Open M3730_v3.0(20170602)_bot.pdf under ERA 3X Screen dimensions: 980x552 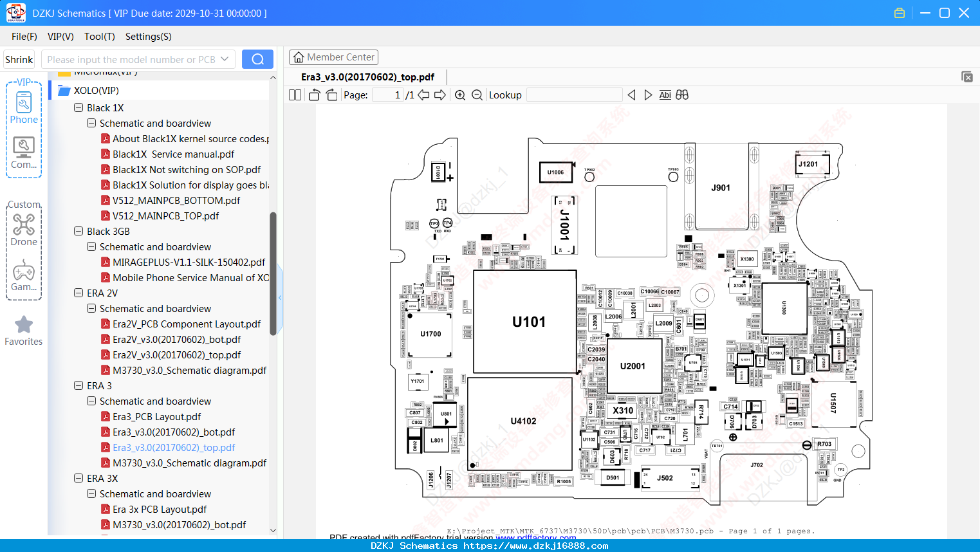point(180,525)
